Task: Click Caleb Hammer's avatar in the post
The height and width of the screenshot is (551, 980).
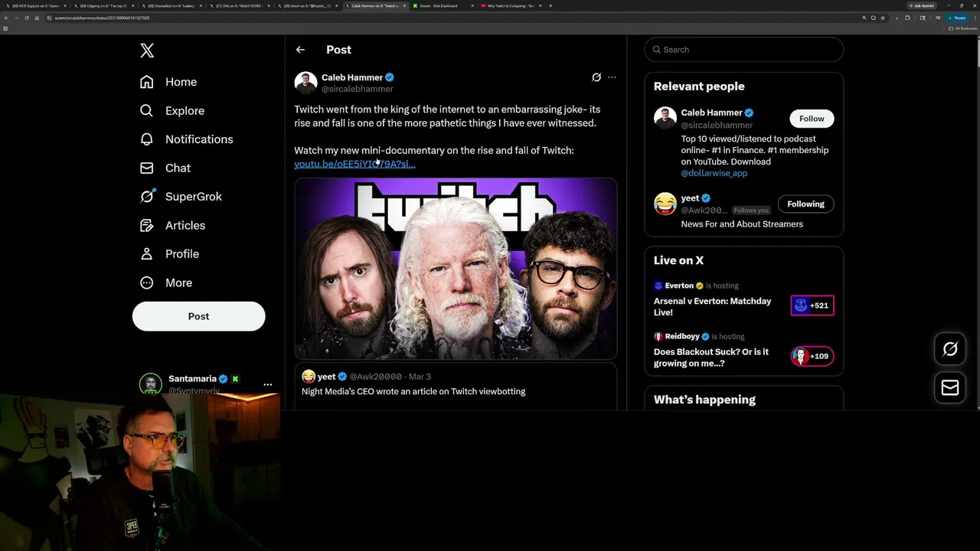Action: pos(305,83)
